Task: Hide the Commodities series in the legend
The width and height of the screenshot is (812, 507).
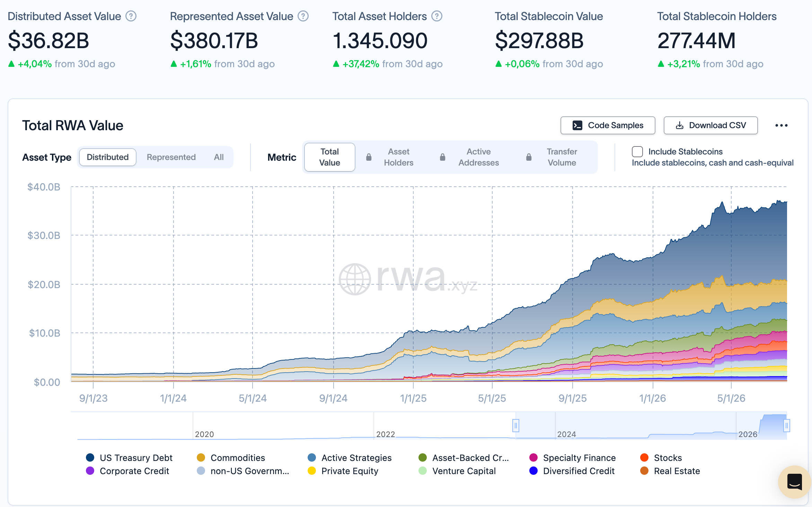Action: [x=231, y=458]
